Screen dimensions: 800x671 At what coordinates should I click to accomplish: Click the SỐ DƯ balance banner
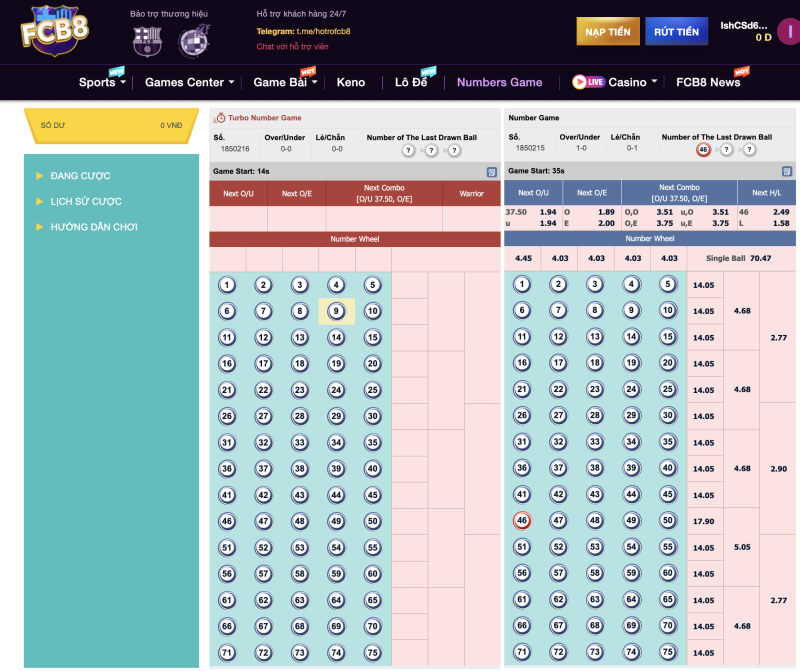111,126
